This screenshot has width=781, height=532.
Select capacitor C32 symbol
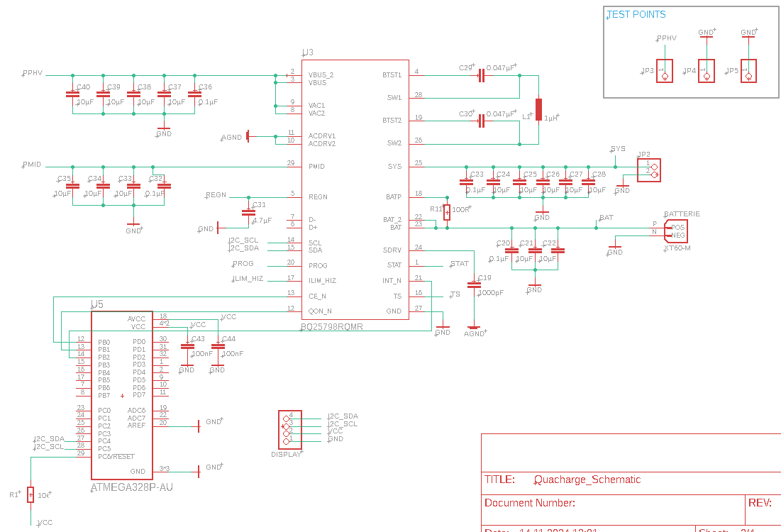(x=165, y=186)
